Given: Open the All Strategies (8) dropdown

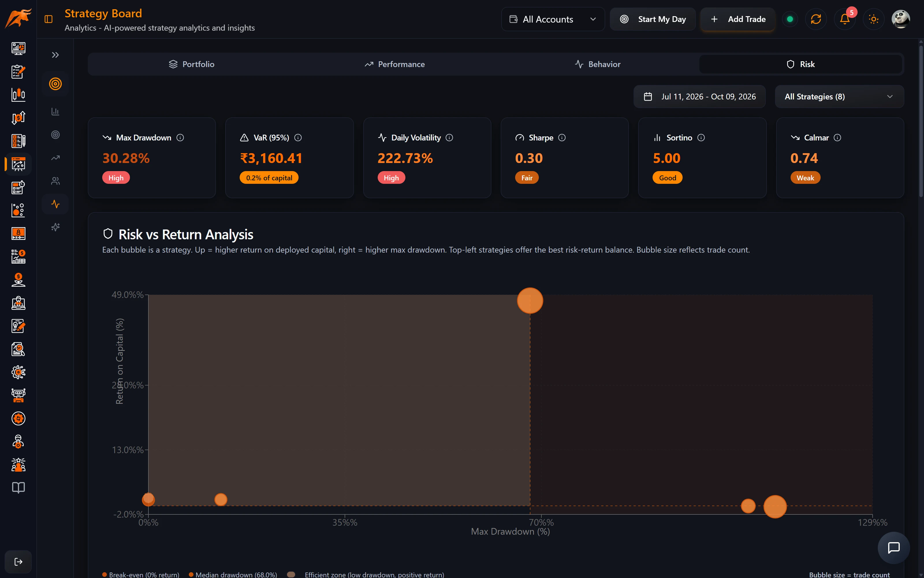Looking at the screenshot, I should (839, 97).
